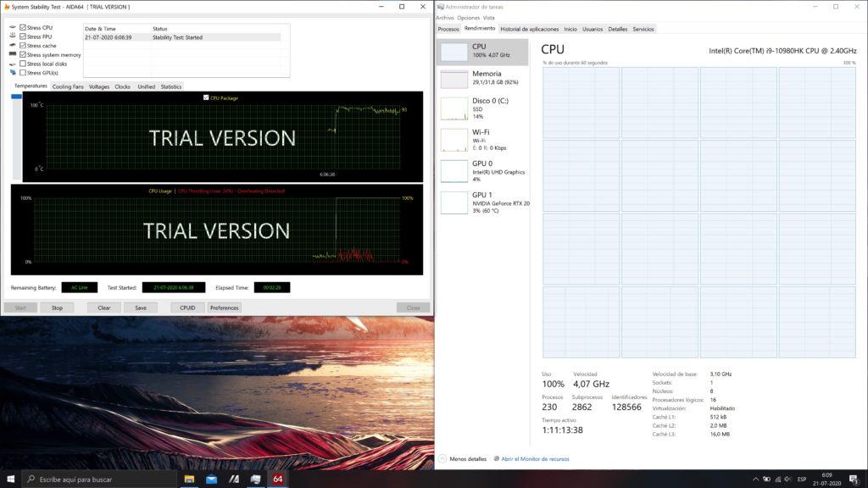The image size is (868, 488).
Task: Open the Abrir el Monitor de recursos link
Action: click(535, 459)
